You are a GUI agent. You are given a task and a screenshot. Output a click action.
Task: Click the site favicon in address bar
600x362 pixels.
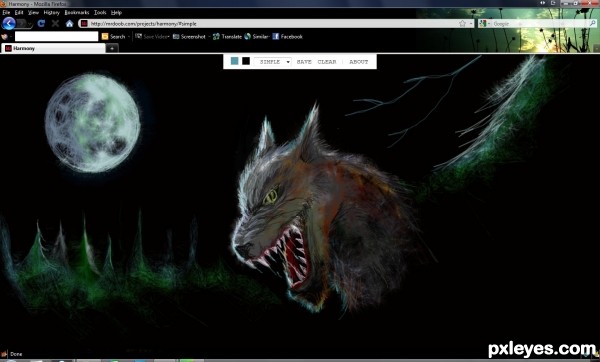[x=84, y=23]
